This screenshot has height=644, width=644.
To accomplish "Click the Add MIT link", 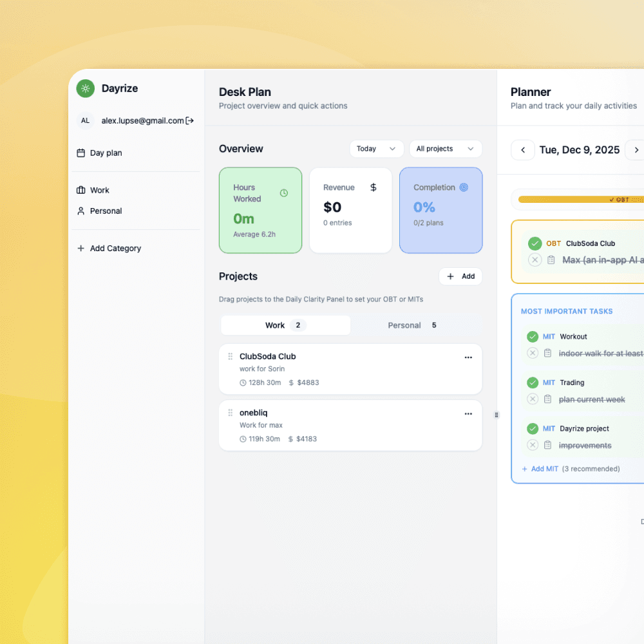I will coord(540,469).
